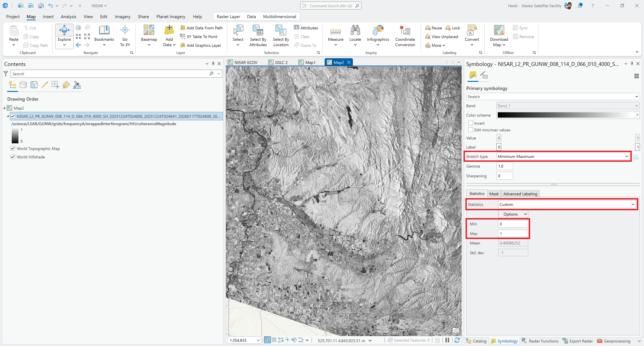Collapse the Map2 group in Contents
Viewport: 644px width, 346px height.
[x=4, y=108]
